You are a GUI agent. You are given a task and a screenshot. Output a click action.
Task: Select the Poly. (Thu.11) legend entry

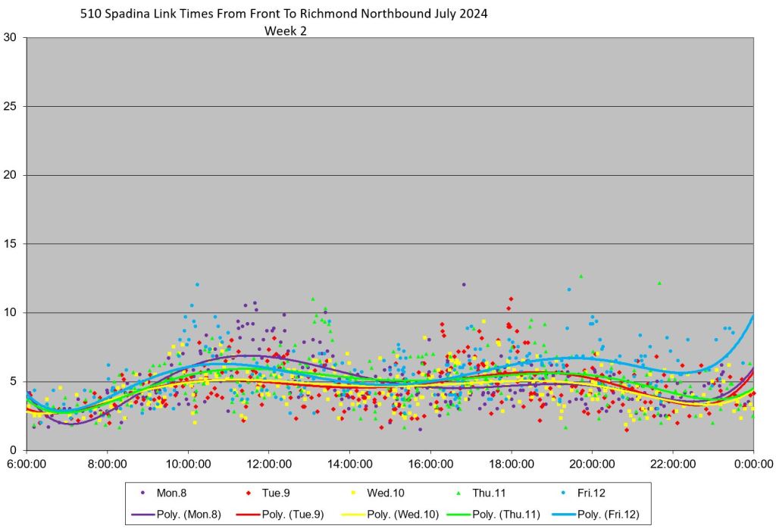click(x=492, y=515)
